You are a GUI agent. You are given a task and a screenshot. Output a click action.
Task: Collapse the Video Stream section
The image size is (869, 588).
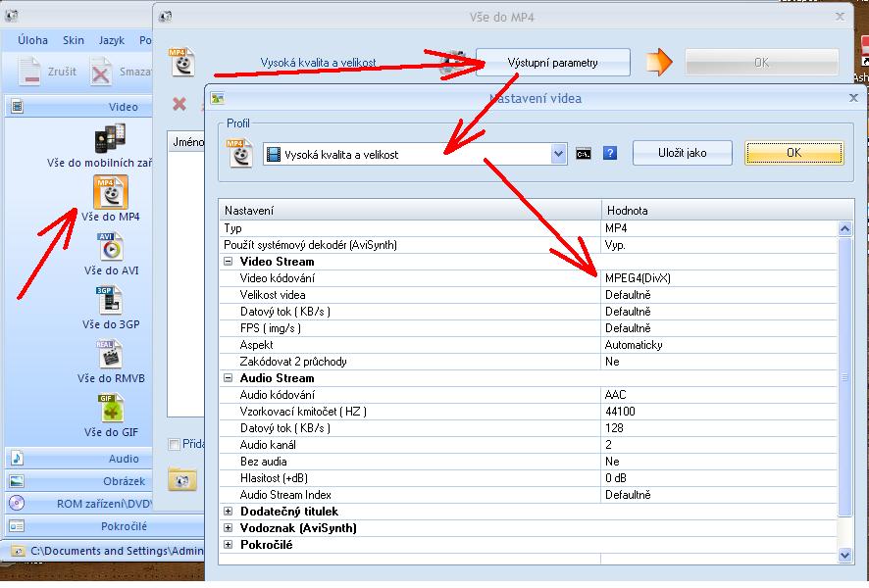(x=229, y=262)
